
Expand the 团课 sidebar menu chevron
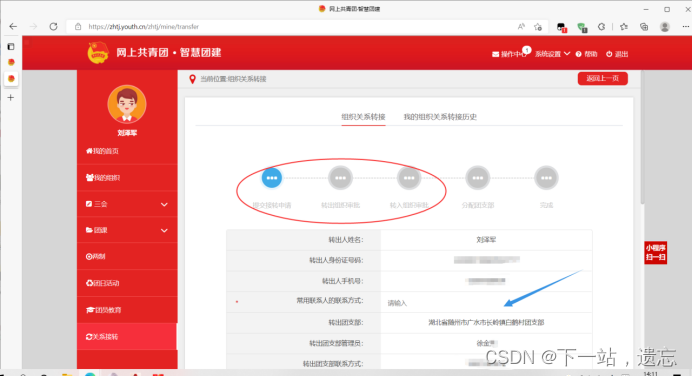[x=164, y=230]
